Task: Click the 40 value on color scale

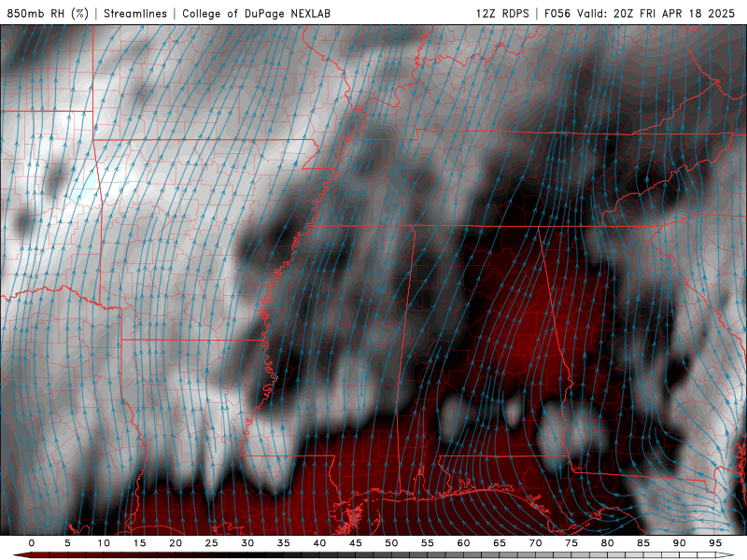Action: (x=319, y=543)
